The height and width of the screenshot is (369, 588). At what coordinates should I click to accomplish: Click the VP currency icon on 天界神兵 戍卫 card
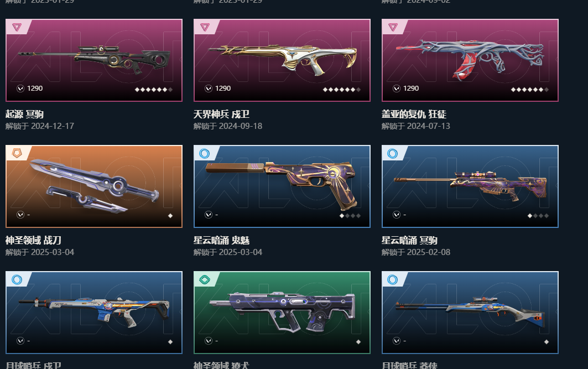click(x=209, y=89)
